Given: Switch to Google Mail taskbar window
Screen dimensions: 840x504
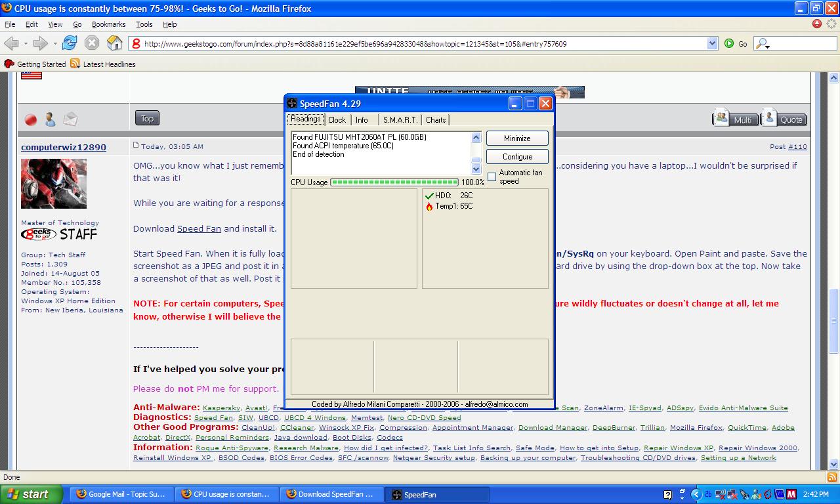Looking at the screenshot, I should 121,494.
